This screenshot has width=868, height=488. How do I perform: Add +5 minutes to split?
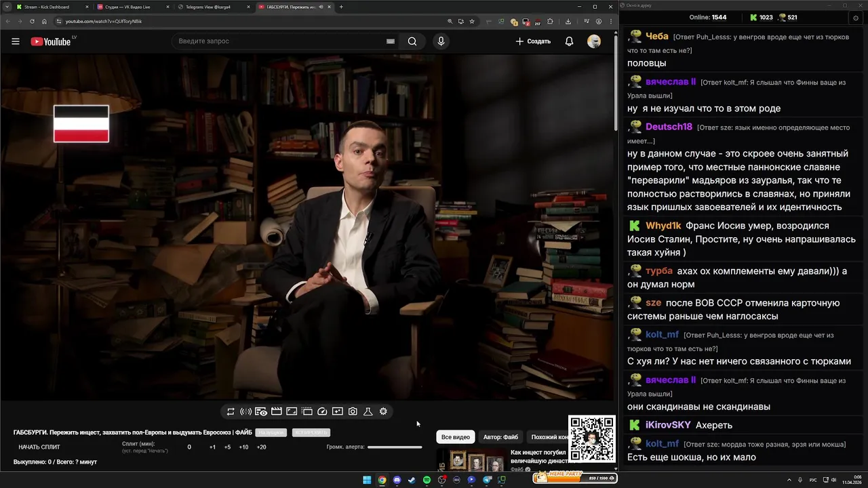(227, 447)
